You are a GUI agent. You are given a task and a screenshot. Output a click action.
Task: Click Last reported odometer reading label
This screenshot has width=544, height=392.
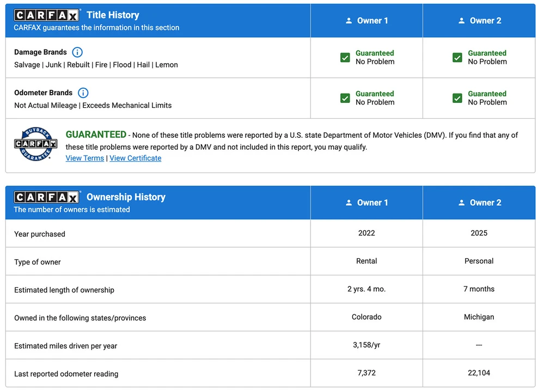coord(66,374)
